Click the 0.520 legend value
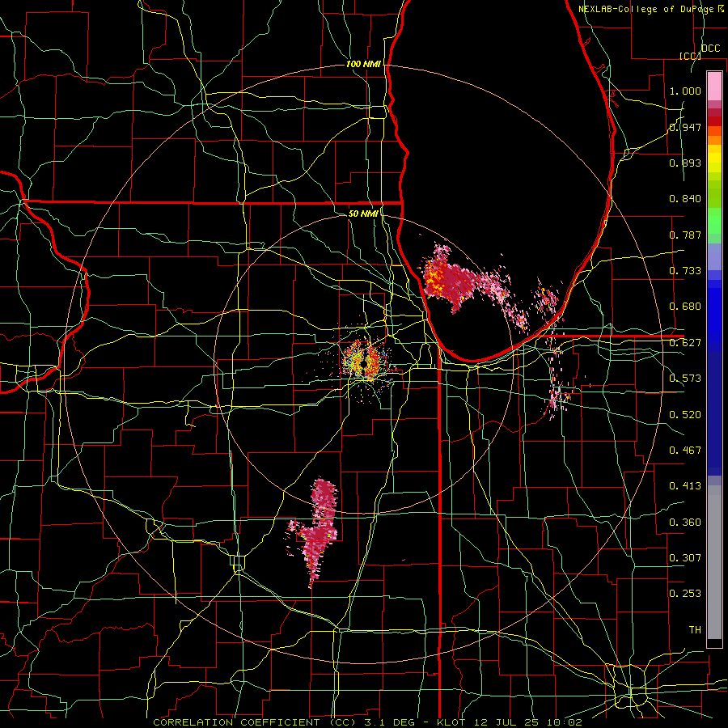 click(685, 415)
